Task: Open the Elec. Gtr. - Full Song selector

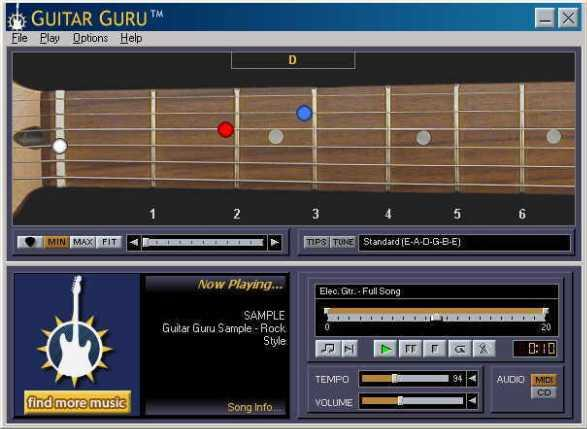Action: click(x=437, y=291)
